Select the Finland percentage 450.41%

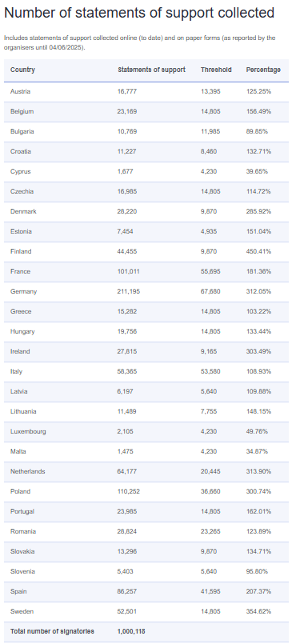point(258,251)
